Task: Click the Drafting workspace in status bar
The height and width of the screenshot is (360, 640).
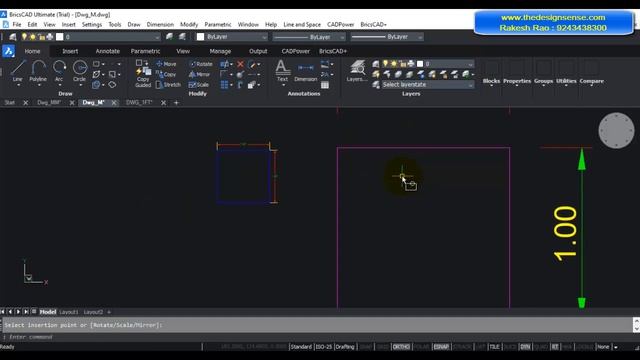Action: click(345, 347)
